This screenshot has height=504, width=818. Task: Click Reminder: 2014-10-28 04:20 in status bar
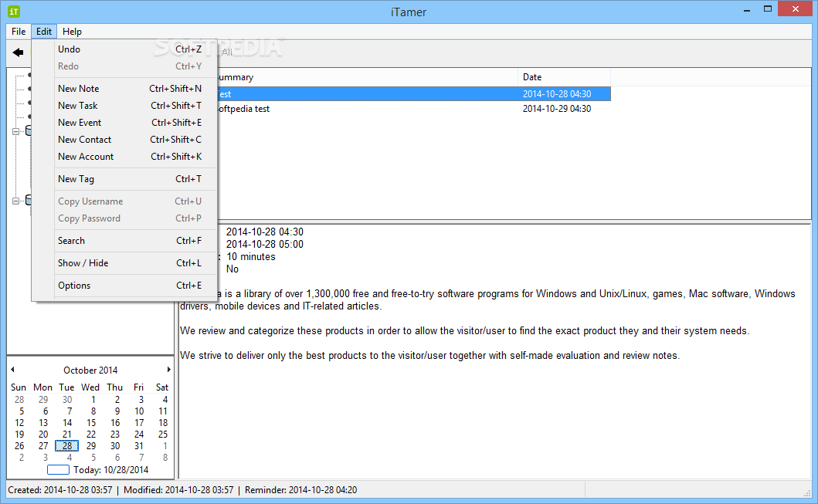tap(301, 490)
